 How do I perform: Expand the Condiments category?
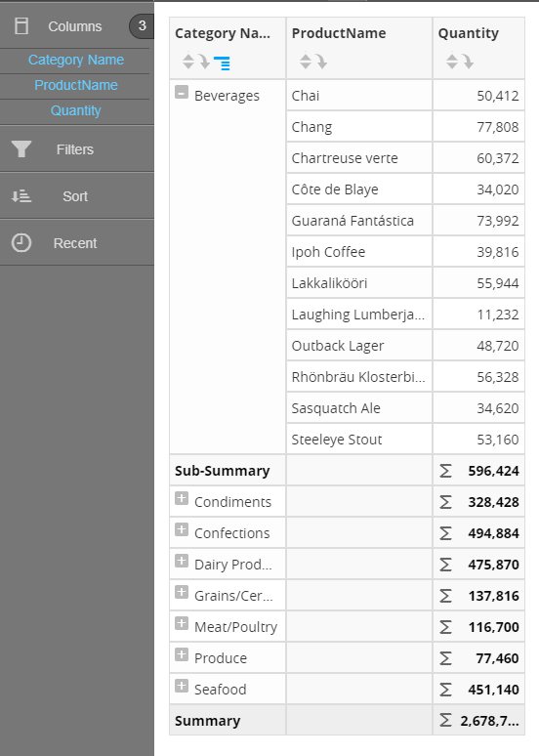pyautogui.click(x=182, y=498)
